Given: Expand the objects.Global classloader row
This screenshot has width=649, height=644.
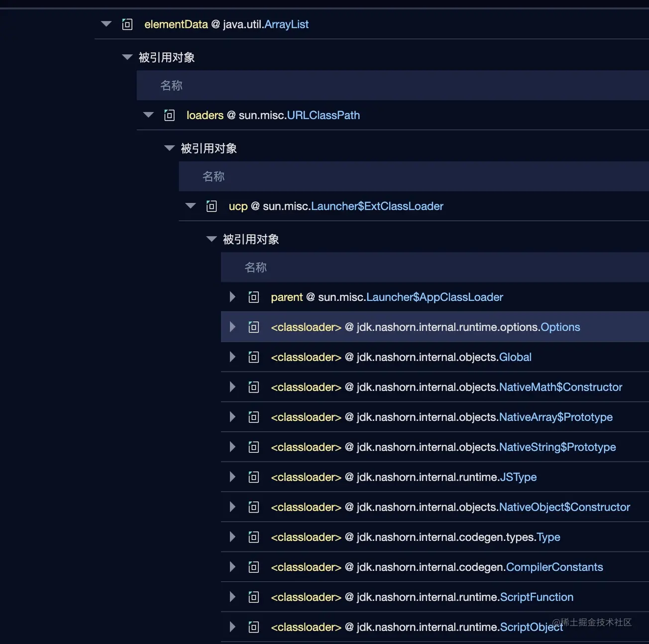Looking at the screenshot, I should point(232,357).
